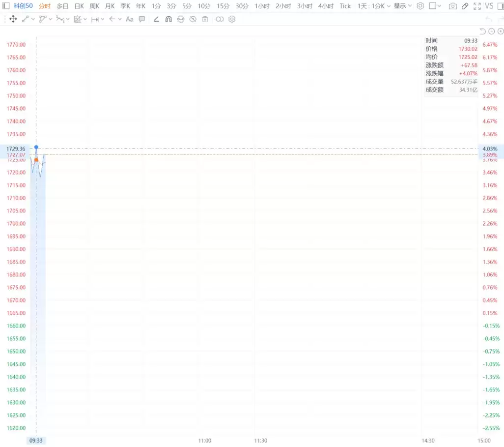504x447 pixels.
Task: Switch to the 周K tab
Action: click(94, 6)
